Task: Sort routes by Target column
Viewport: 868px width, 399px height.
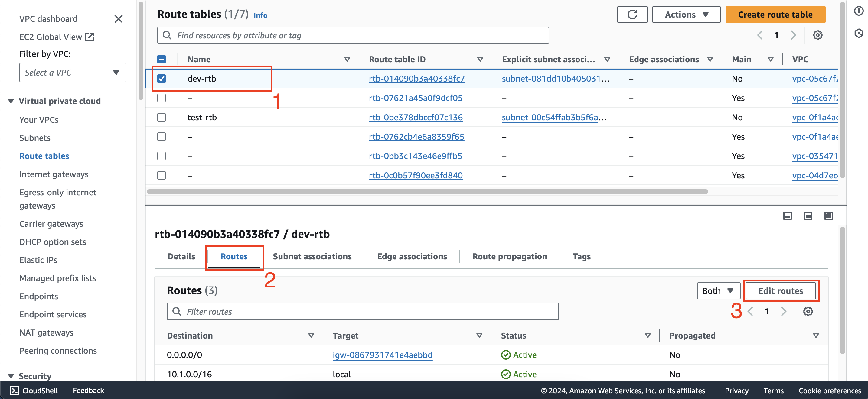Action: coord(479,336)
